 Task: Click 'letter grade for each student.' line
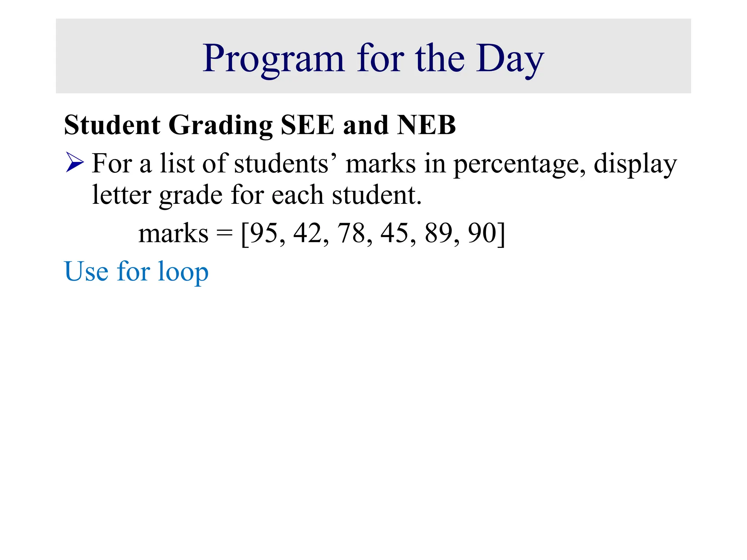click(256, 195)
